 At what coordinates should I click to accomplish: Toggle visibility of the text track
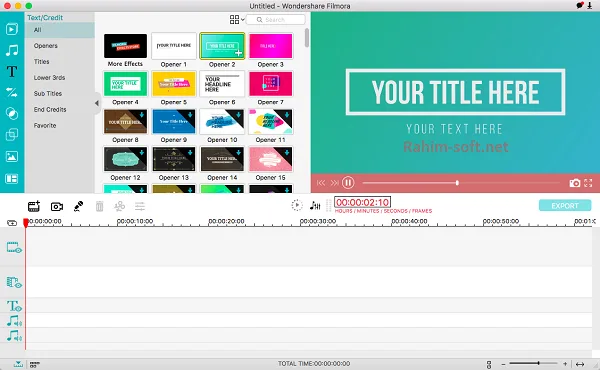point(14,306)
